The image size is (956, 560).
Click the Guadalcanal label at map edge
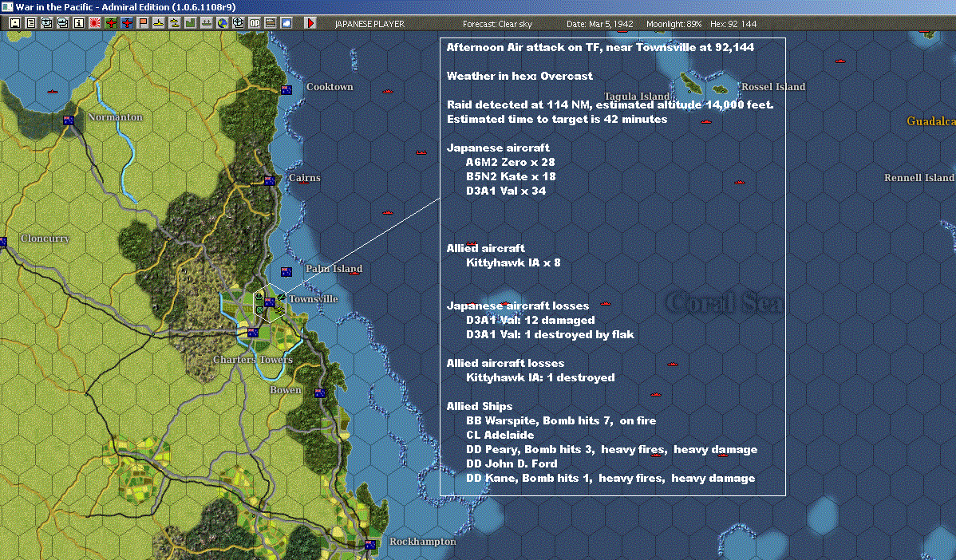coord(931,121)
